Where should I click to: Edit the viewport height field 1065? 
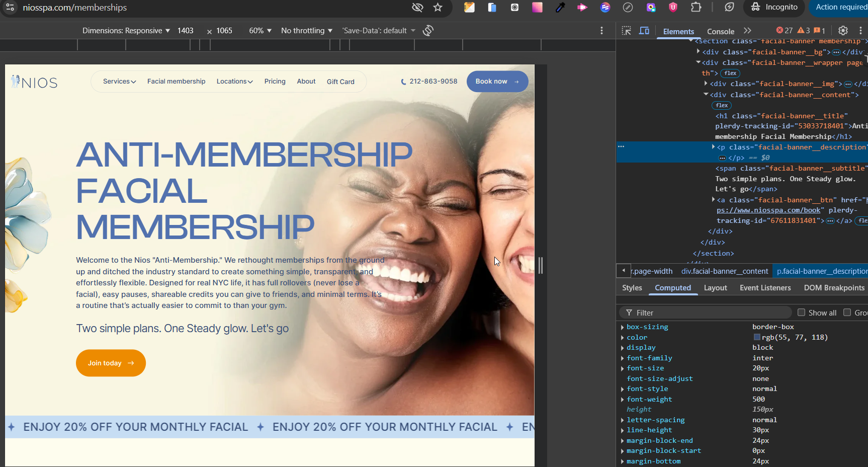click(224, 31)
